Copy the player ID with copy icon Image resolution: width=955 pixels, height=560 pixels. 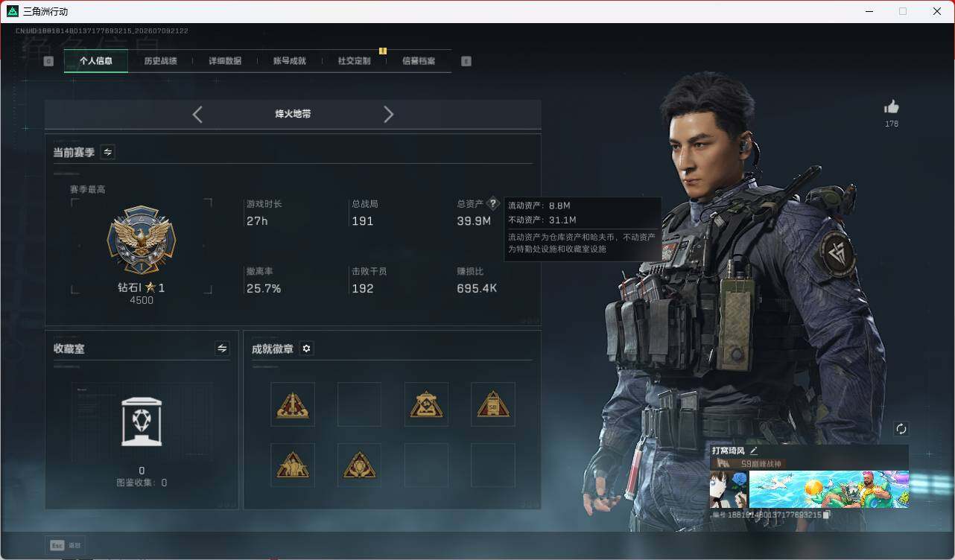pos(827,515)
